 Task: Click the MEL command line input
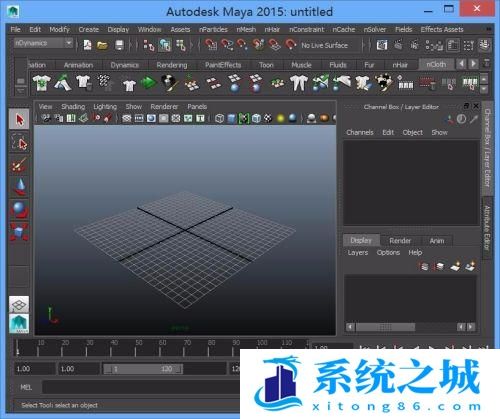141,387
